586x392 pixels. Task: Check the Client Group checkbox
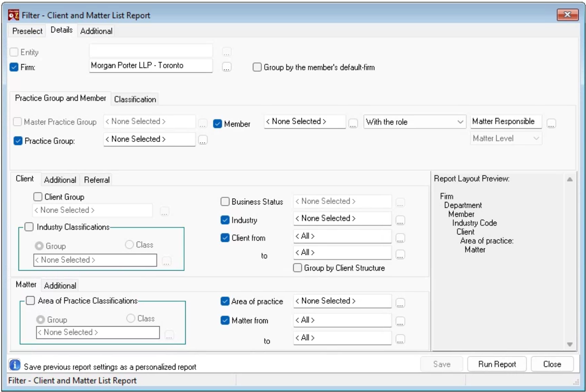point(38,197)
